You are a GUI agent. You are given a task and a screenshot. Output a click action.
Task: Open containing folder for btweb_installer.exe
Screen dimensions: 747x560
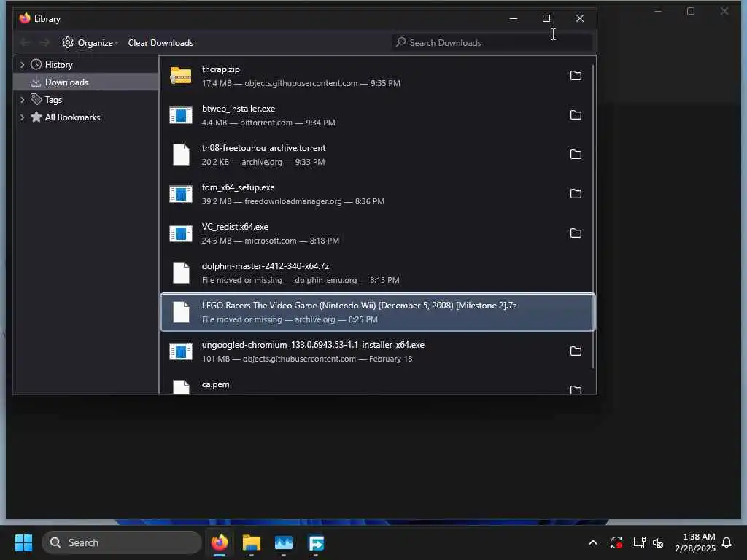(576, 115)
